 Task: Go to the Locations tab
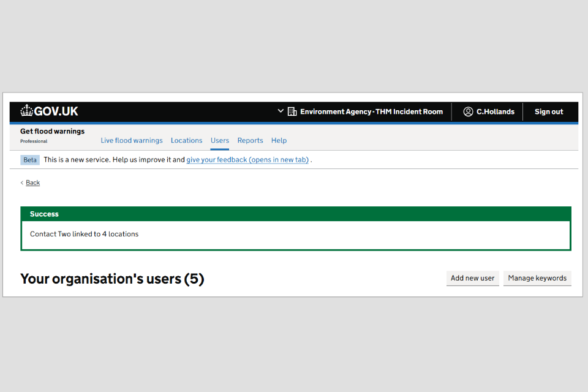tap(186, 140)
